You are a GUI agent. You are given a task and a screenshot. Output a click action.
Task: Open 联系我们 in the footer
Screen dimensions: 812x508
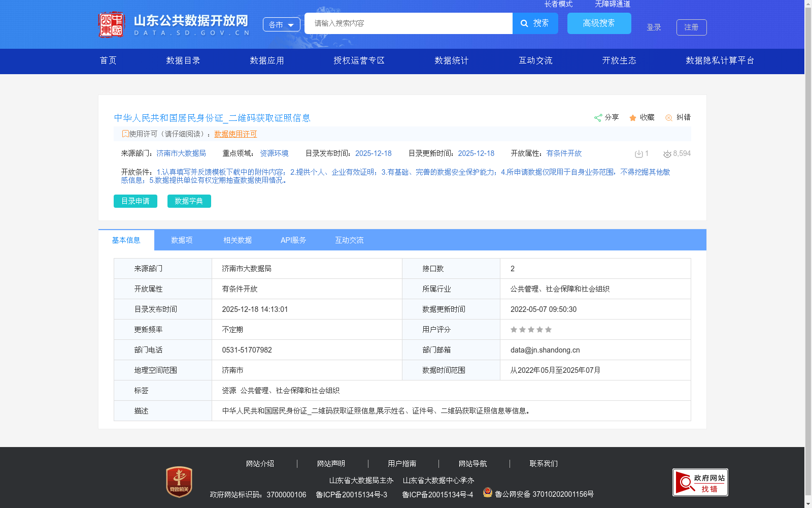pyautogui.click(x=544, y=464)
